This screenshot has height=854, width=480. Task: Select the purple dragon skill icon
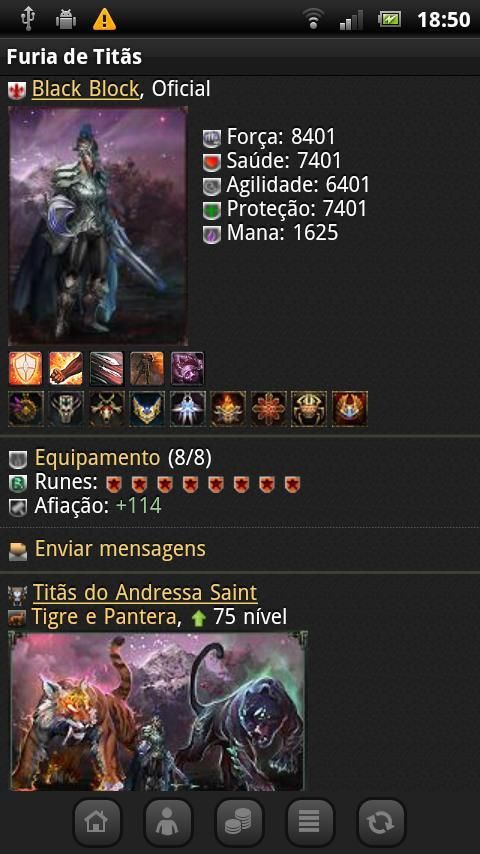click(187, 368)
